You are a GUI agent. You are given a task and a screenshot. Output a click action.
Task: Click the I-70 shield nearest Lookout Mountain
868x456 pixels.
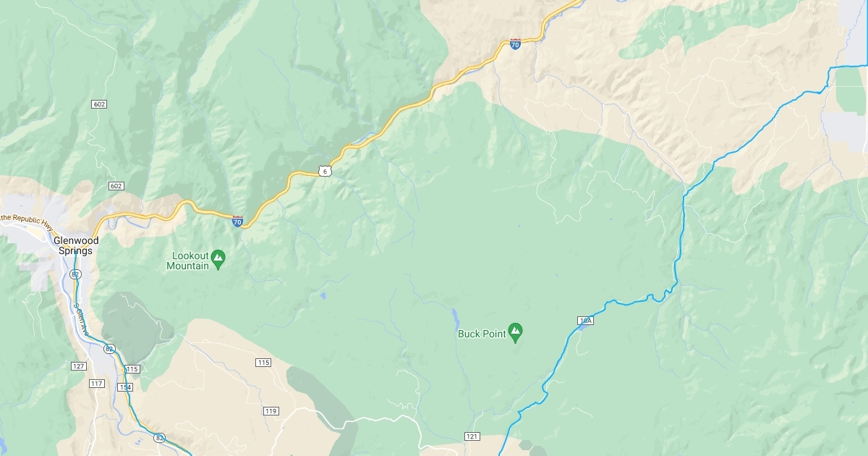coord(237,221)
